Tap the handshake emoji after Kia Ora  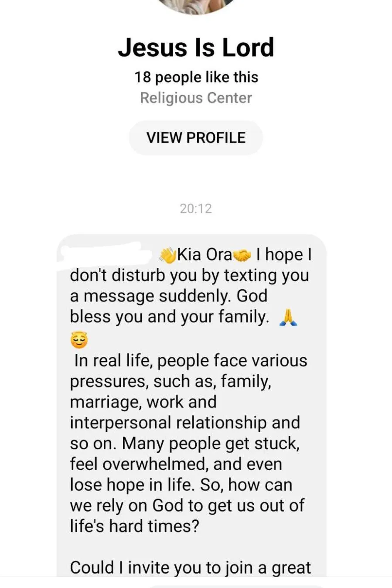tap(242, 255)
